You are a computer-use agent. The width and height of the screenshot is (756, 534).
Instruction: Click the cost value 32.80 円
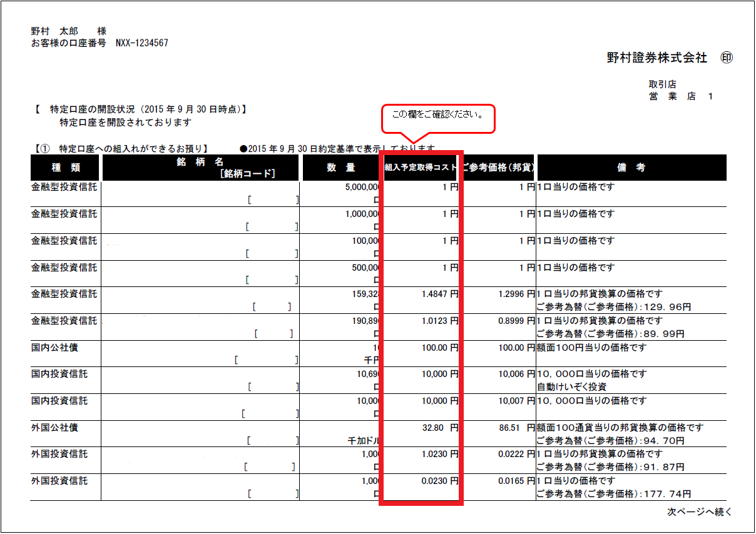440,428
